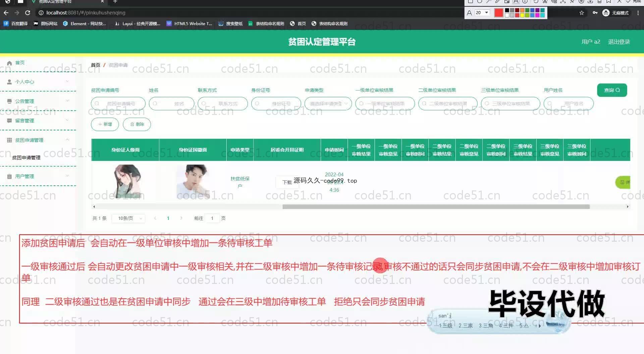The image size is (644, 354).
Task: Click the scrollbar right arrow of the table
Action: [628, 207]
